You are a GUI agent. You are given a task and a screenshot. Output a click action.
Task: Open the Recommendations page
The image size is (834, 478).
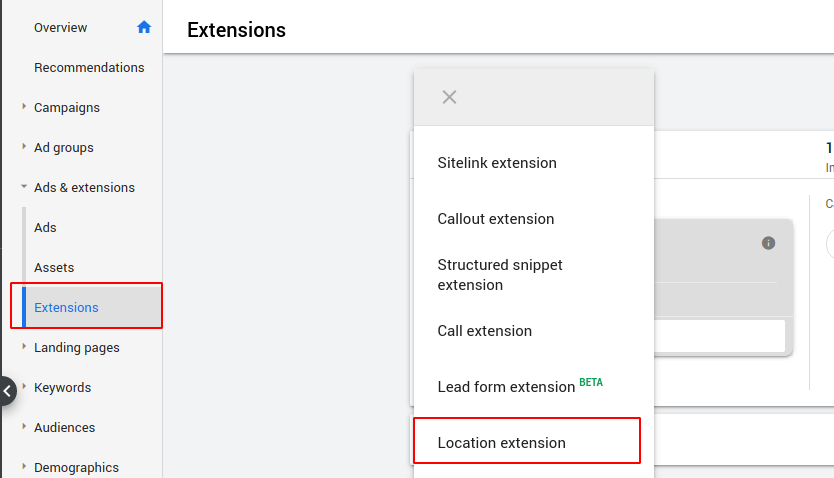click(89, 68)
